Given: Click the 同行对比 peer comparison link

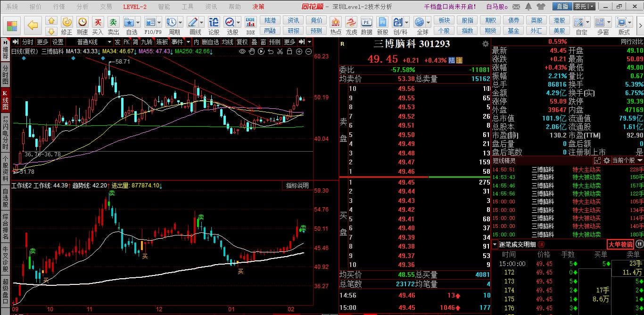Looking at the screenshot, I should [x=632, y=41].
